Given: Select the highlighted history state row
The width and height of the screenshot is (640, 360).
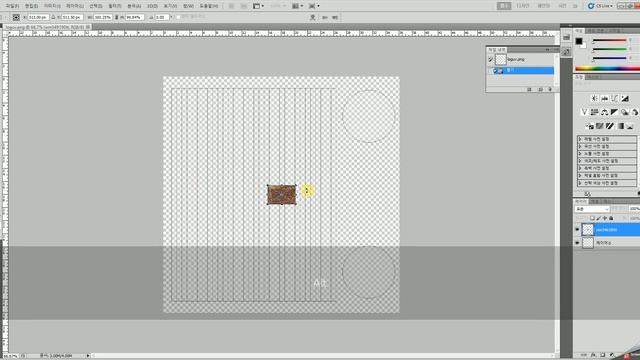Looking at the screenshot, I should point(524,71).
